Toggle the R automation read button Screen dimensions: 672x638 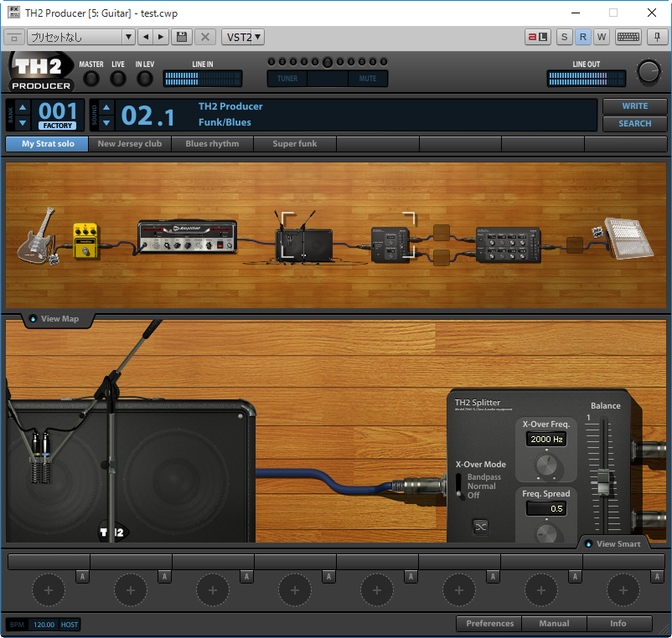click(583, 37)
